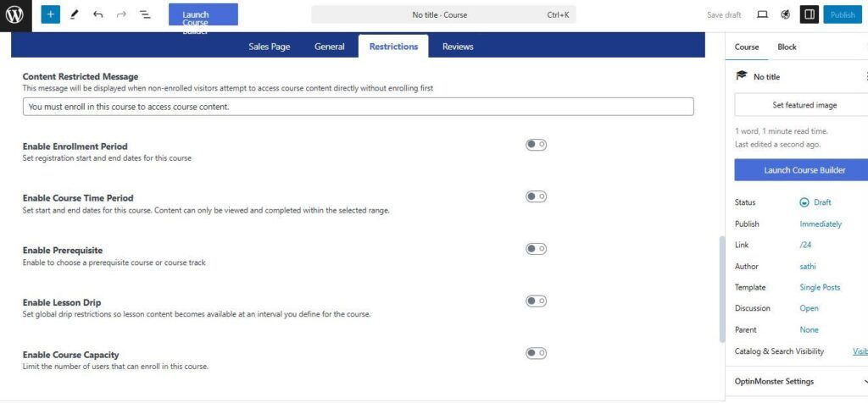The width and height of the screenshot is (868, 403).
Task: Open the document overview list icon
Action: (145, 15)
